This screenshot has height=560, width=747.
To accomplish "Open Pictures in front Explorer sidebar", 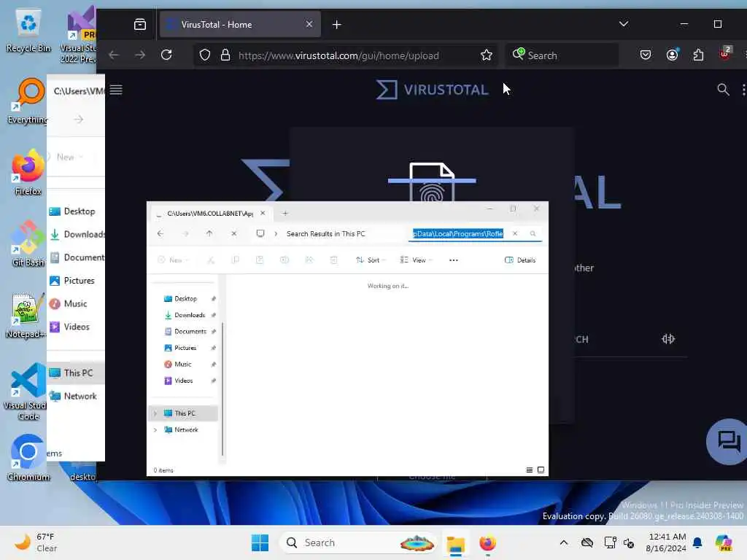I will click(x=185, y=348).
